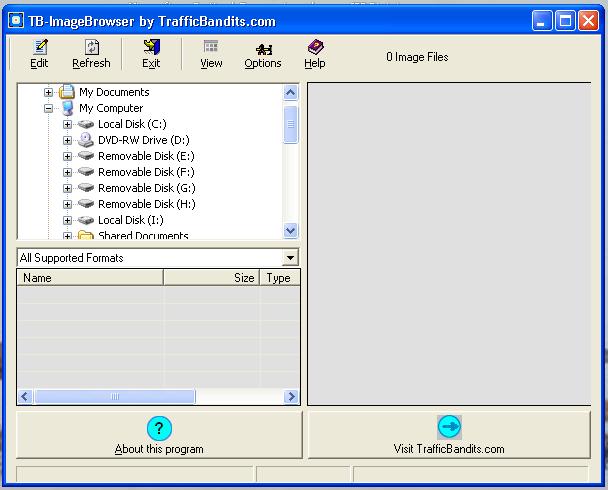Select DVD-RW Drive (D:) label
Viewport: 608px width, 490px height.
(144, 140)
